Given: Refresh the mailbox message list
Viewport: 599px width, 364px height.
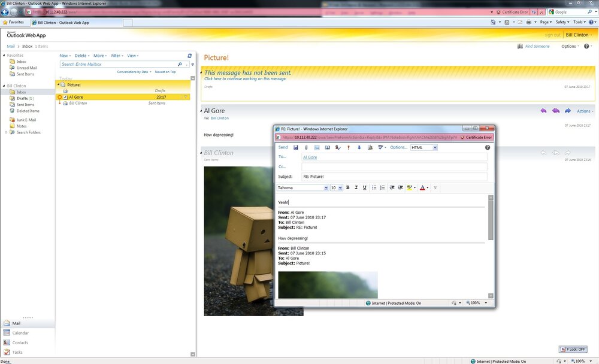Looking at the screenshot, I should click(189, 56).
